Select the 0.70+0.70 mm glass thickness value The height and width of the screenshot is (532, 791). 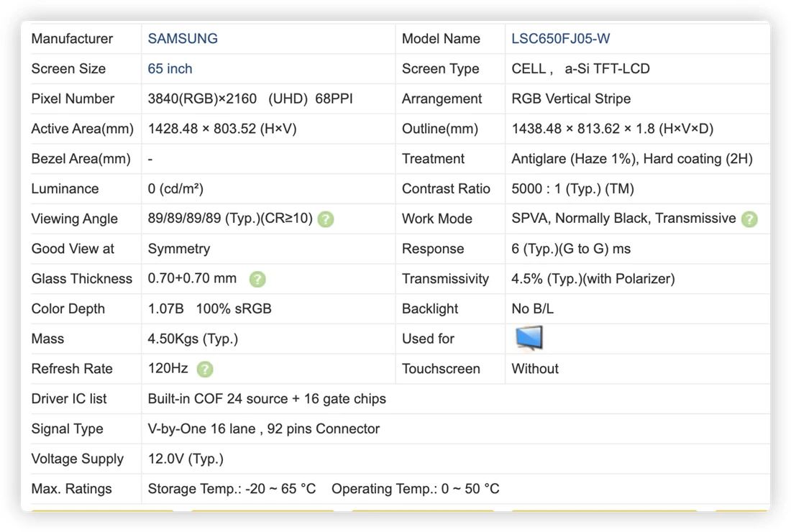pyautogui.click(x=192, y=278)
